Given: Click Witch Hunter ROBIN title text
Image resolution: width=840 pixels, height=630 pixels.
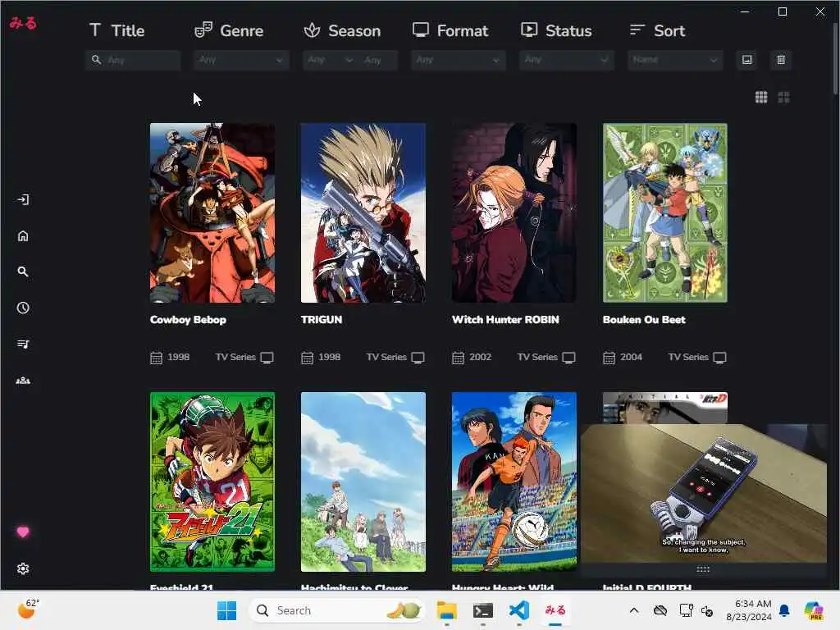Looking at the screenshot, I should pyautogui.click(x=505, y=320).
